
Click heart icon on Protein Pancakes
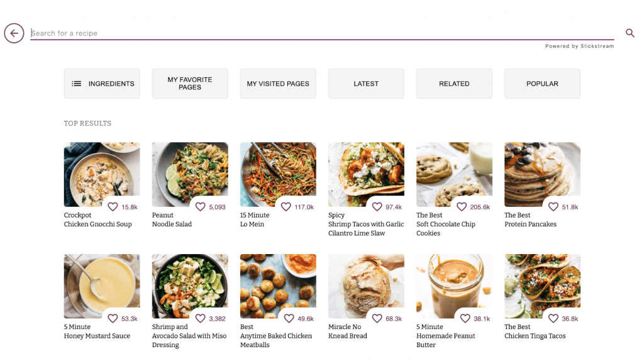pyautogui.click(x=553, y=207)
